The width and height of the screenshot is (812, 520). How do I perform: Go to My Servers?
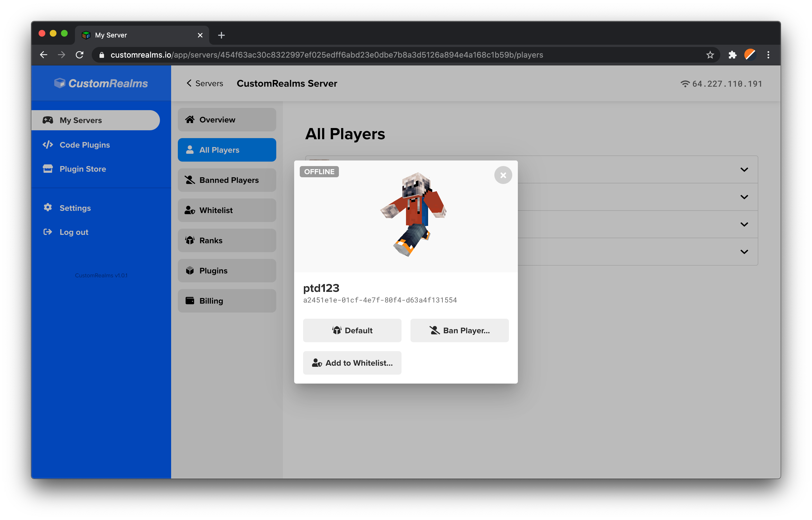[96, 120]
